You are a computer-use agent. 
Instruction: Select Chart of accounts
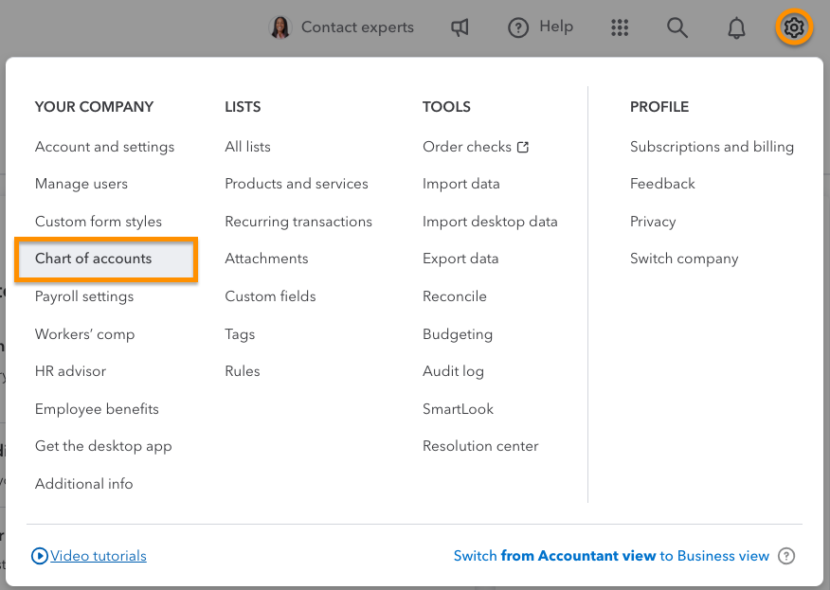97,259
